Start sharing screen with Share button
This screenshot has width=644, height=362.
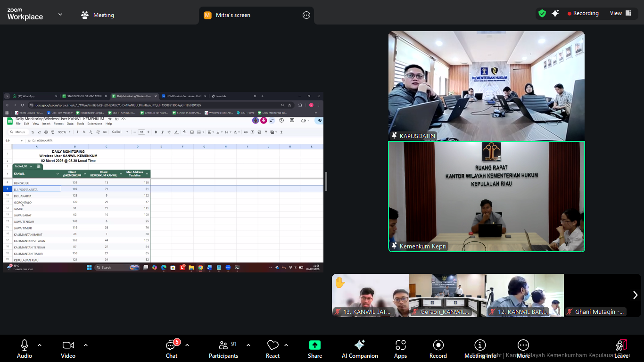315,349
